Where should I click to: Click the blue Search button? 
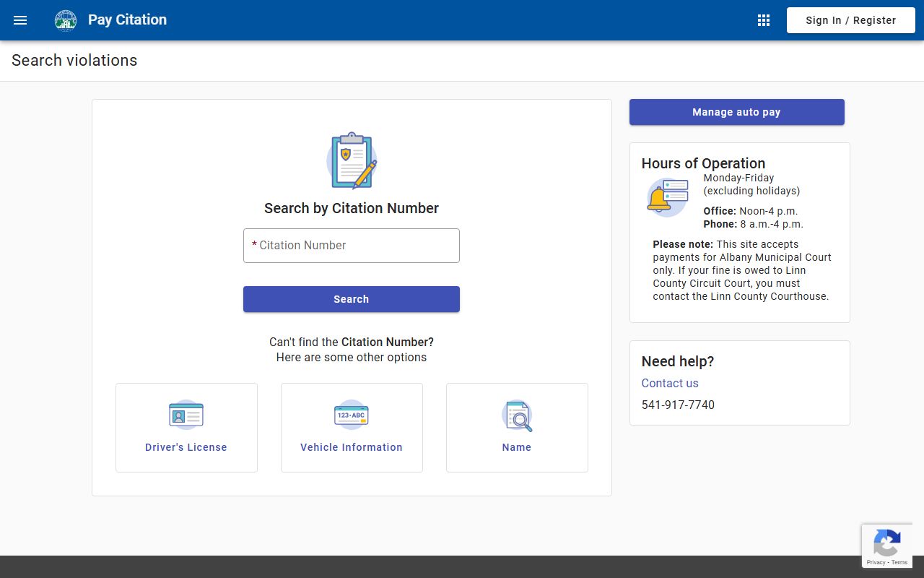352,299
